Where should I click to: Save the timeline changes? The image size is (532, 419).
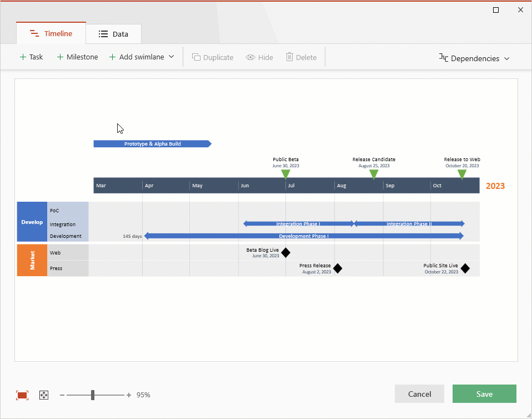point(484,393)
